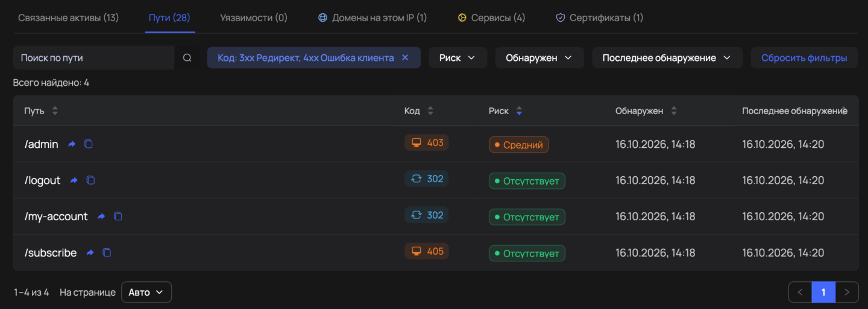Click Сбросить фильтры button
Screen dimensions: 868x309
[804, 58]
